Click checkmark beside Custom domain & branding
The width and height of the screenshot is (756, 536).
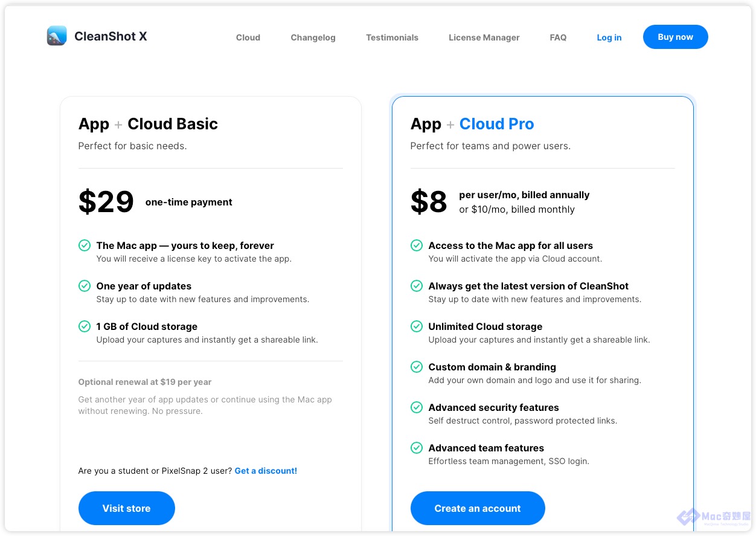coord(417,367)
